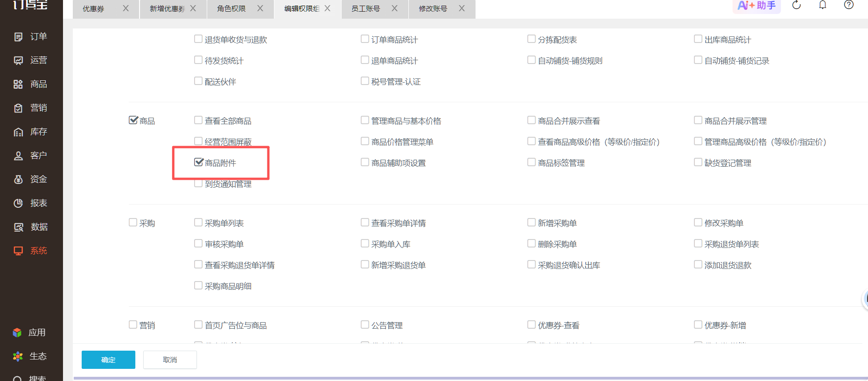Tick the 缺货登记管理 checkbox

pos(698,162)
